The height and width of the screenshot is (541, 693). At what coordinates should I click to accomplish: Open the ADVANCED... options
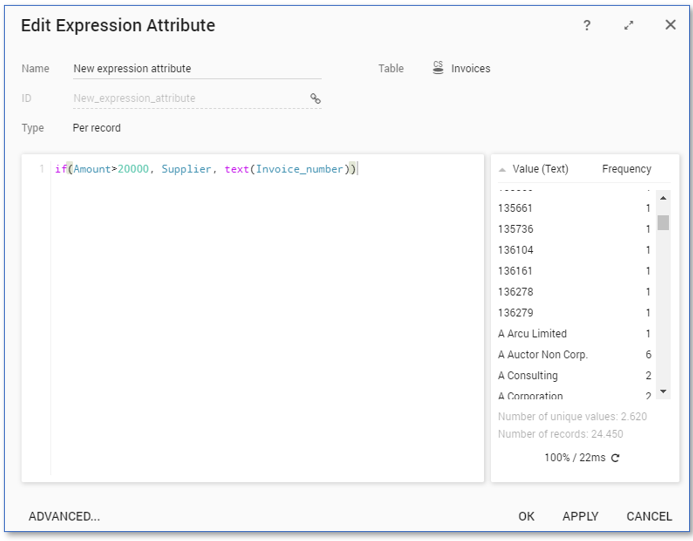click(x=64, y=516)
